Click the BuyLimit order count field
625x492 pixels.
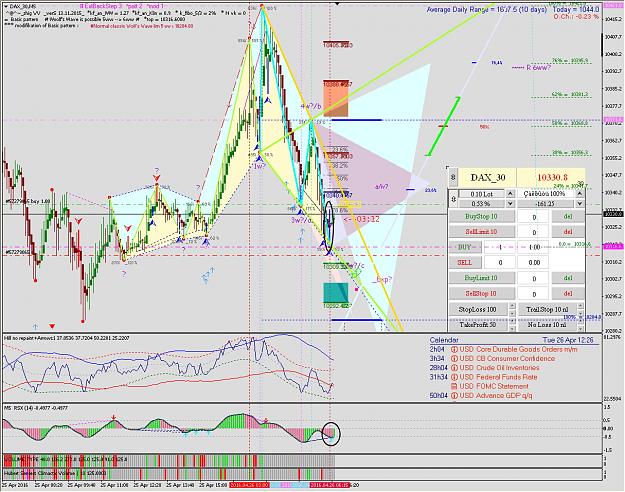coord(534,278)
